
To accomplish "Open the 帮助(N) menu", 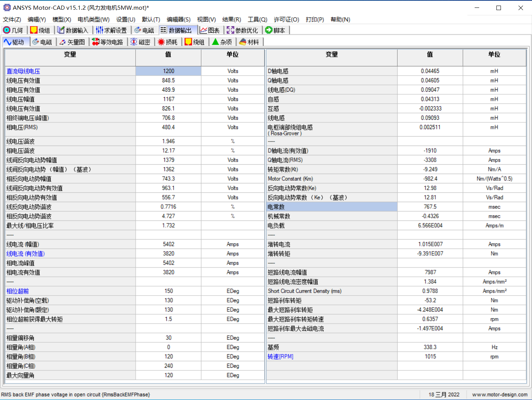I will point(341,19).
